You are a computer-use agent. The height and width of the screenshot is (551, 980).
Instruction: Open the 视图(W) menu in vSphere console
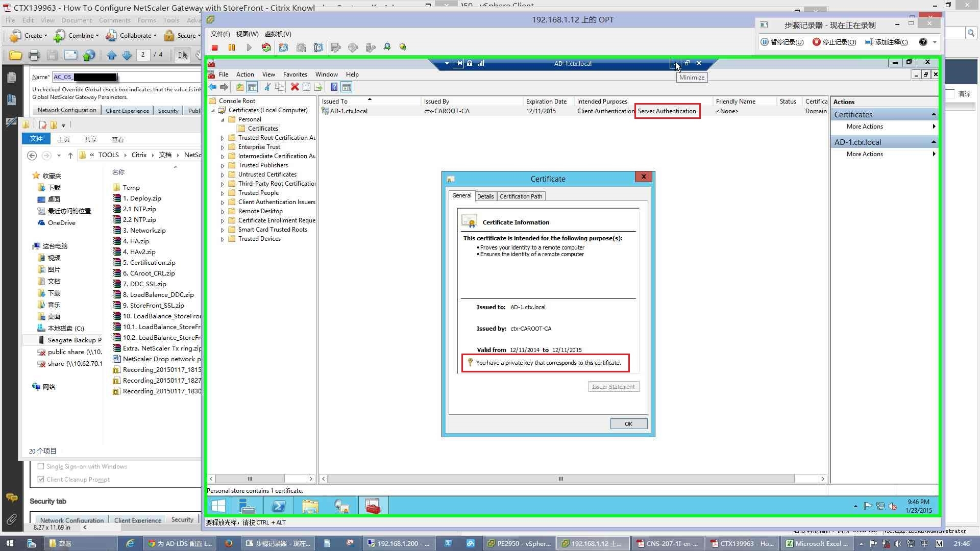coord(247,34)
